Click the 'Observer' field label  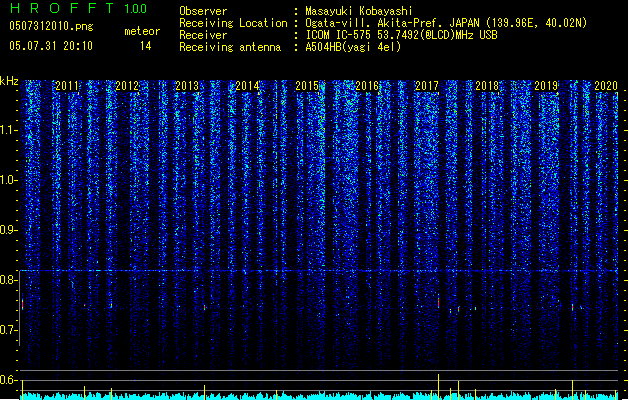pos(203,11)
